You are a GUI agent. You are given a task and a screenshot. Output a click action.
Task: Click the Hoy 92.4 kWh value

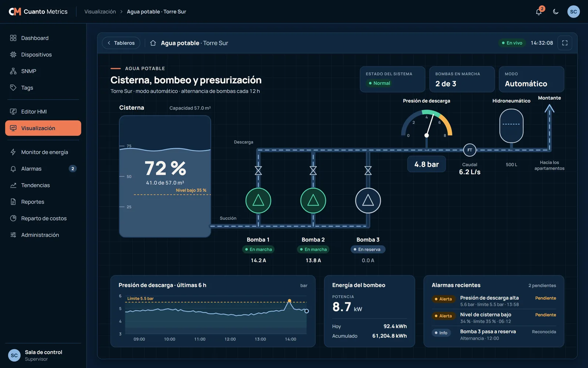(x=395, y=326)
